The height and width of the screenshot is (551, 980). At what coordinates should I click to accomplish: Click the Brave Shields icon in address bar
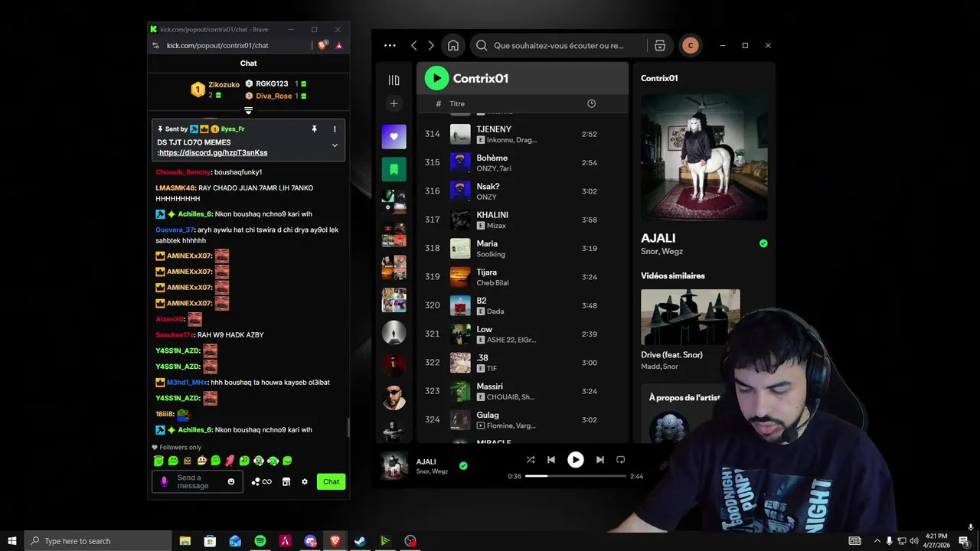pos(323,45)
